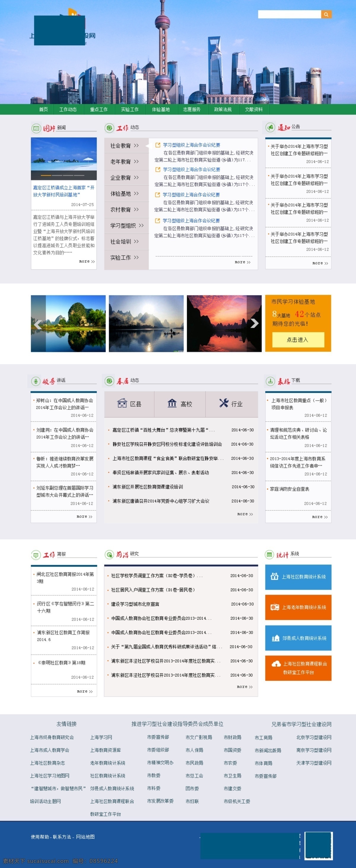
Task: Open 文献资料 in the navbar
Action: pos(254,109)
